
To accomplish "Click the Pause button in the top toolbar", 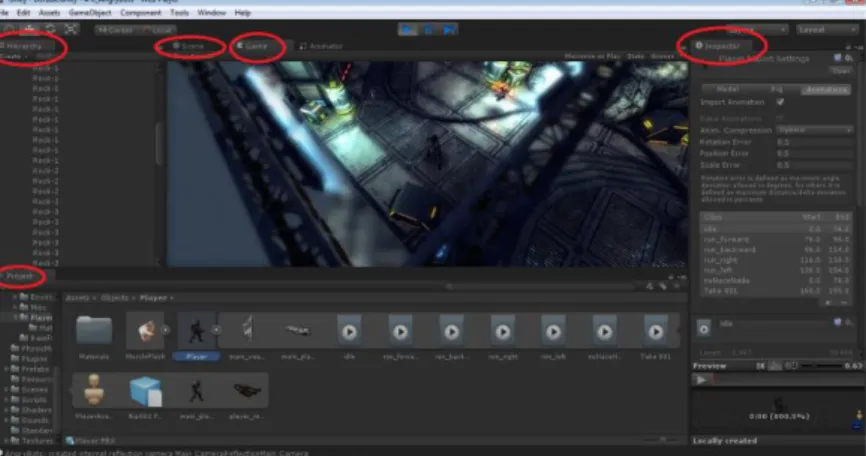I will click(429, 29).
